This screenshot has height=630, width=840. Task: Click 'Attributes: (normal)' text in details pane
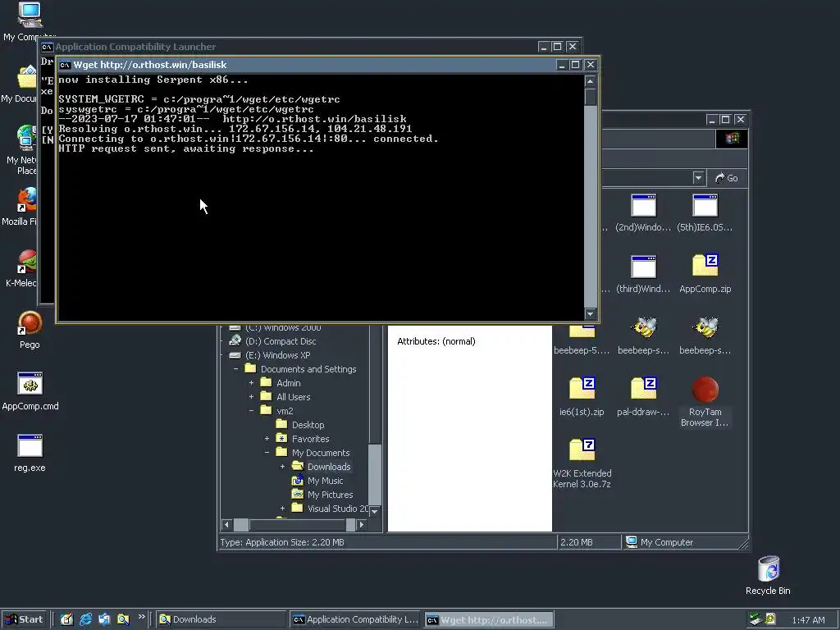[436, 341]
